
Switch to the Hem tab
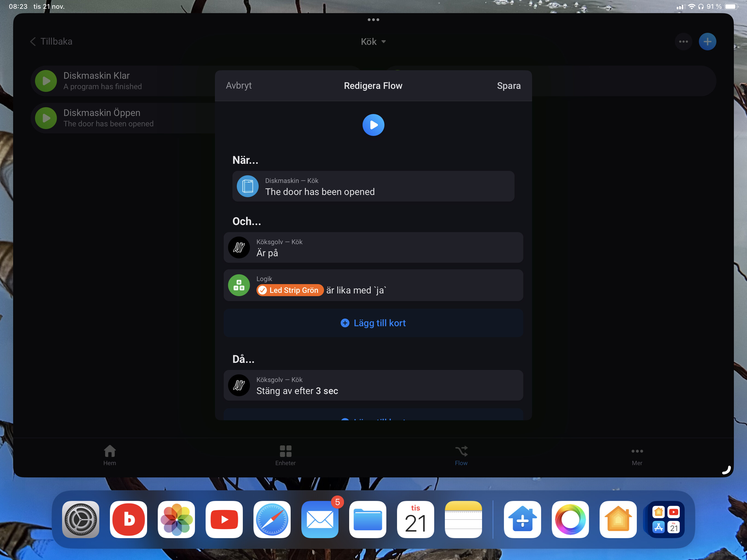click(109, 455)
